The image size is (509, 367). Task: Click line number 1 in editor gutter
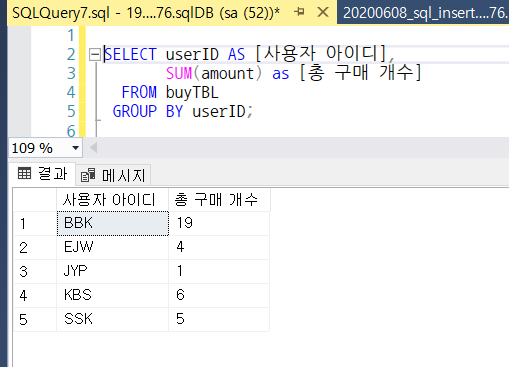pos(71,35)
